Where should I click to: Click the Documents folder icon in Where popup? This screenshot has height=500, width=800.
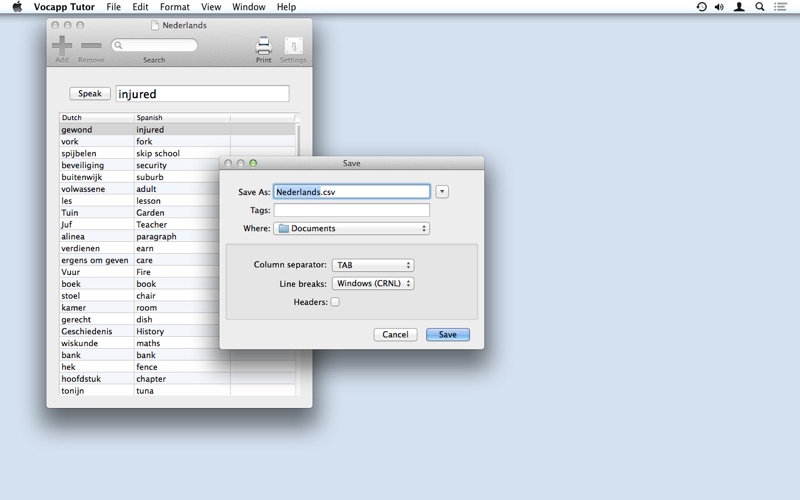click(x=284, y=229)
